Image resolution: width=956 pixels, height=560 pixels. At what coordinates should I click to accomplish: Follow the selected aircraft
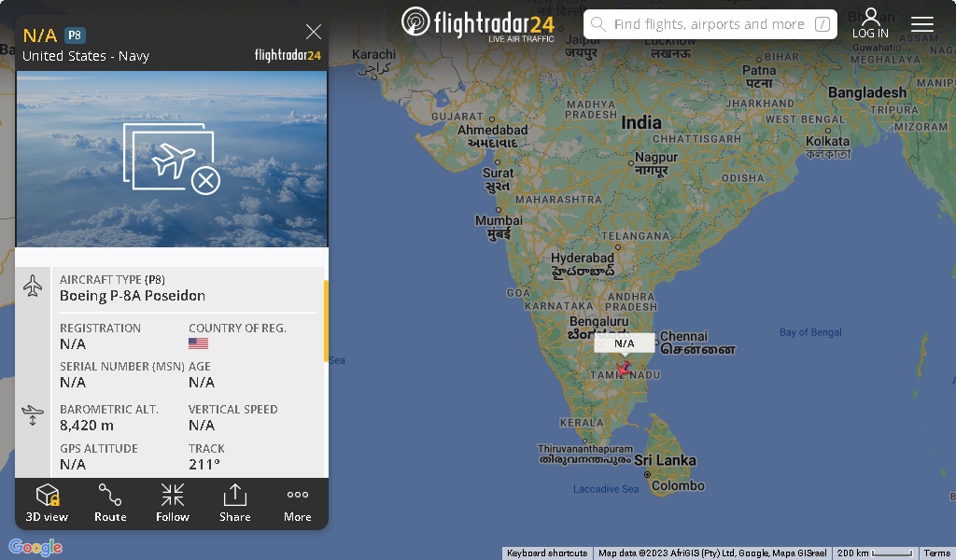tap(173, 503)
